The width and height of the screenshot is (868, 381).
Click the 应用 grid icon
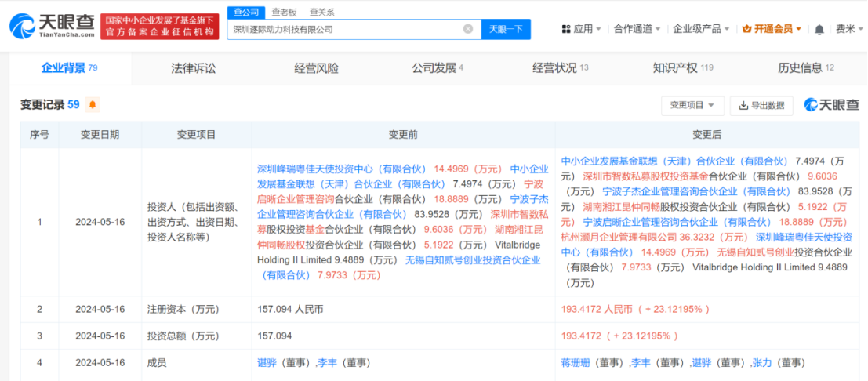click(x=566, y=29)
